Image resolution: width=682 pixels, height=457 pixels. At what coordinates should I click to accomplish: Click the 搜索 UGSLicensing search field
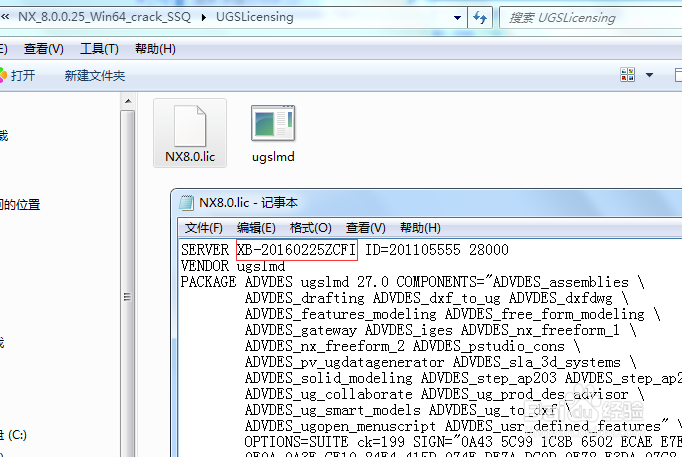point(591,18)
